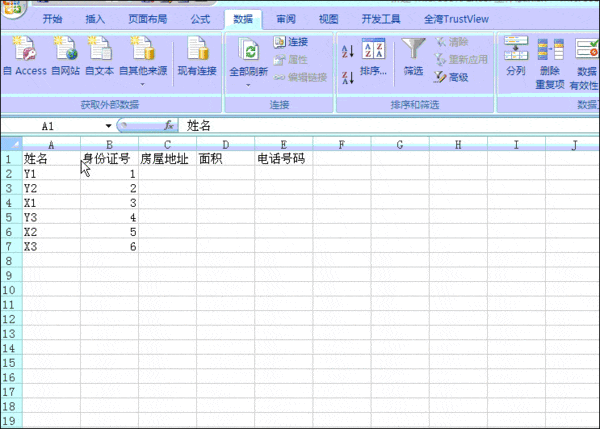This screenshot has height=429, width=600.
Task: Open 数据有效性 data validation
Action: pos(584,64)
